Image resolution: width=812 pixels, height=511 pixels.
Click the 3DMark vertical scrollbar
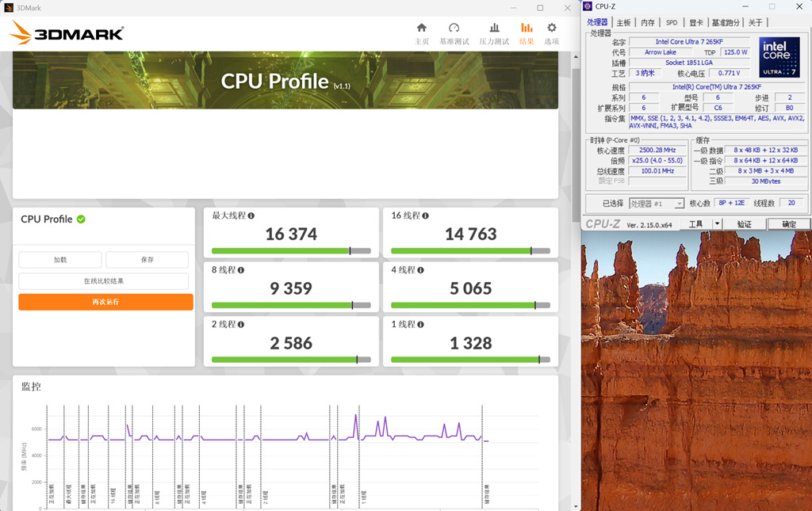(x=576, y=145)
